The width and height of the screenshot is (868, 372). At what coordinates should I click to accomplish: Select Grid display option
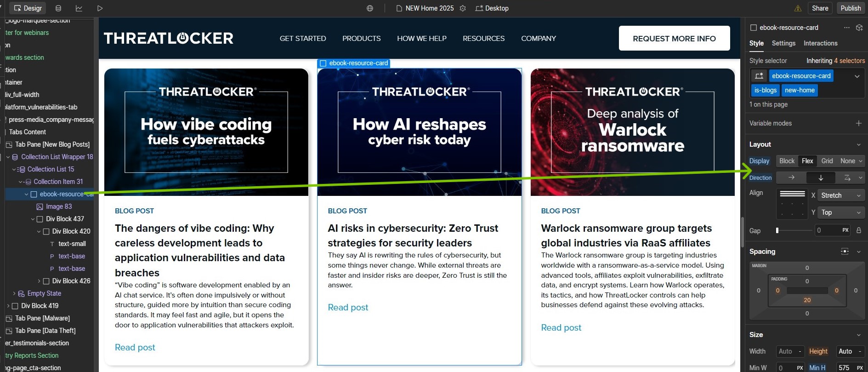pyautogui.click(x=827, y=161)
